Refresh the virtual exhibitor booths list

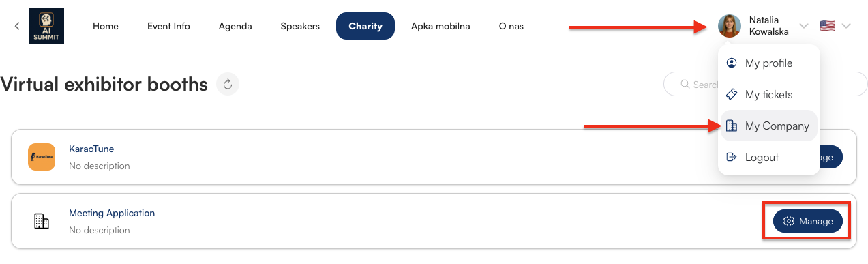[x=228, y=85]
